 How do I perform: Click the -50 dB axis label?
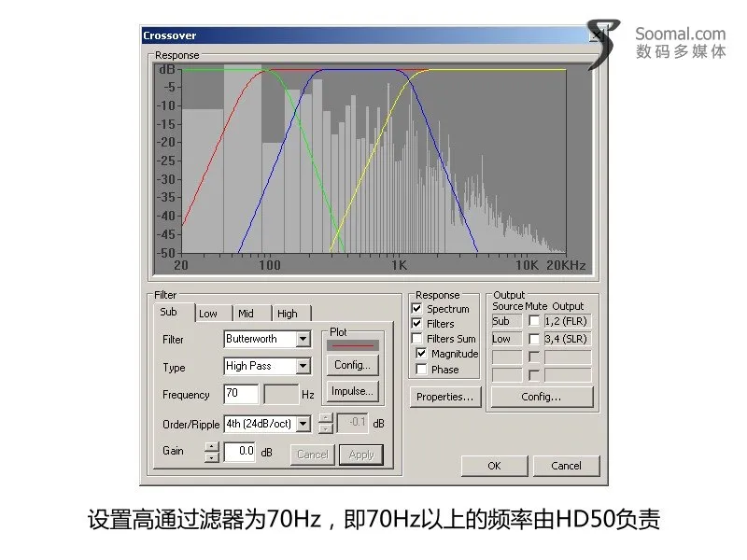click(x=166, y=253)
